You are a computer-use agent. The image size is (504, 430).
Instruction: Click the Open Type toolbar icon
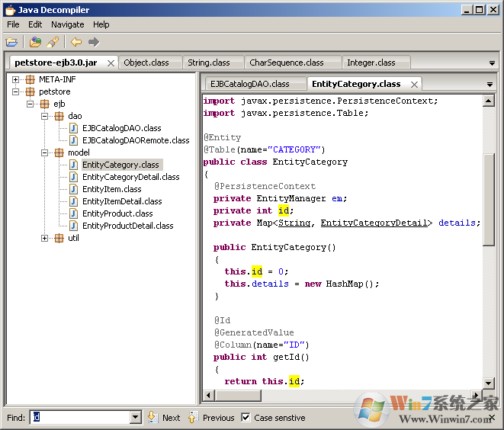(x=35, y=43)
